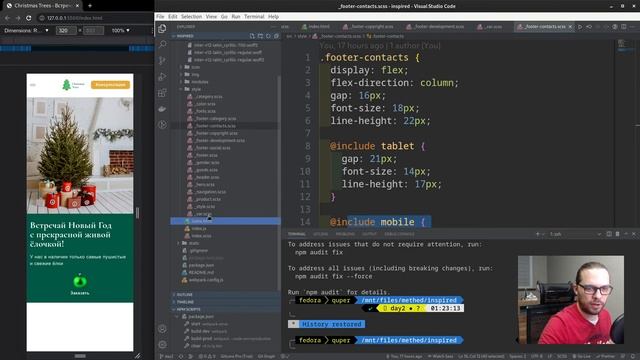
Task: Open _footer-social.scss in Explorer
Action: tap(209, 148)
